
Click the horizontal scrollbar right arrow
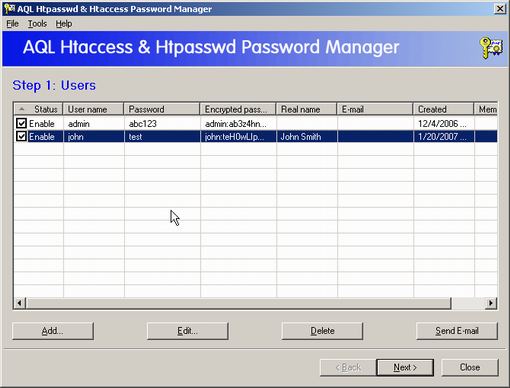coord(491,303)
